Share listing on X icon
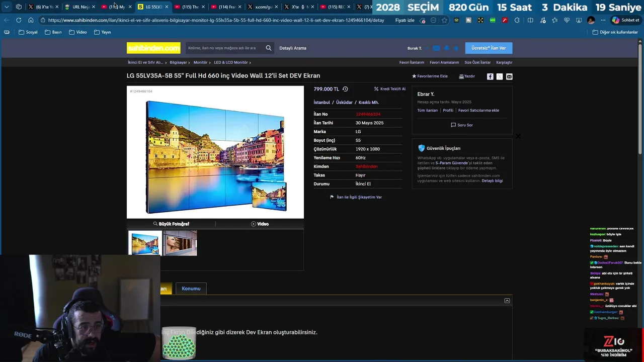 click(500, 76)
